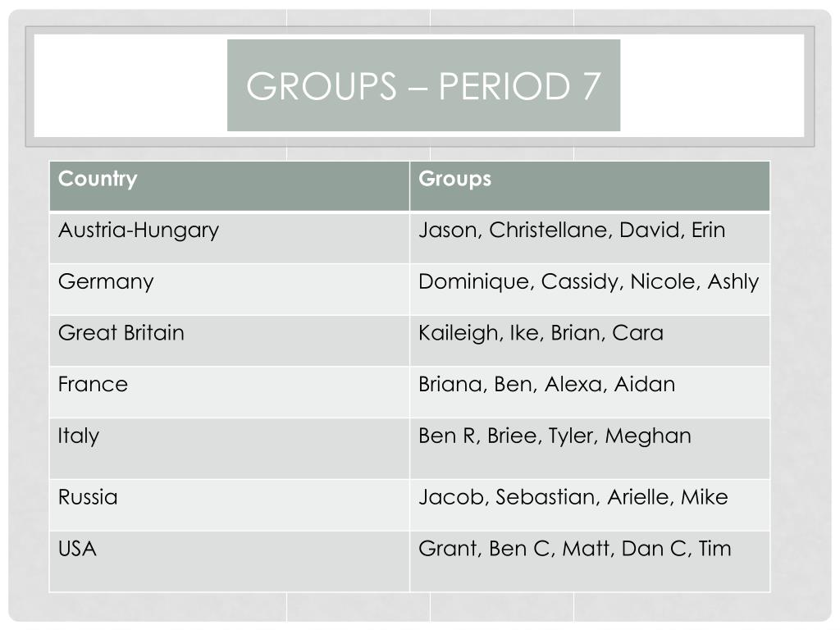Select the Country column header
This screenshot has height=630, width=840.
tap(230, 186)
